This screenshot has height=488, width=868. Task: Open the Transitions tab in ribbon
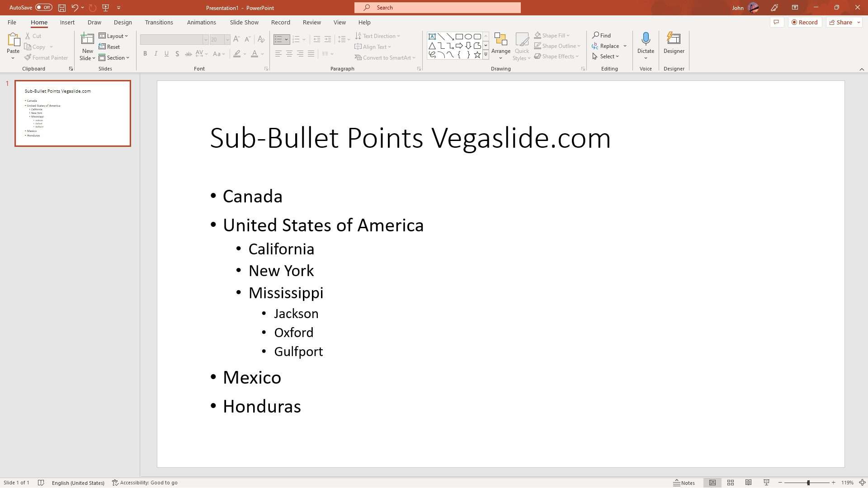159,22
